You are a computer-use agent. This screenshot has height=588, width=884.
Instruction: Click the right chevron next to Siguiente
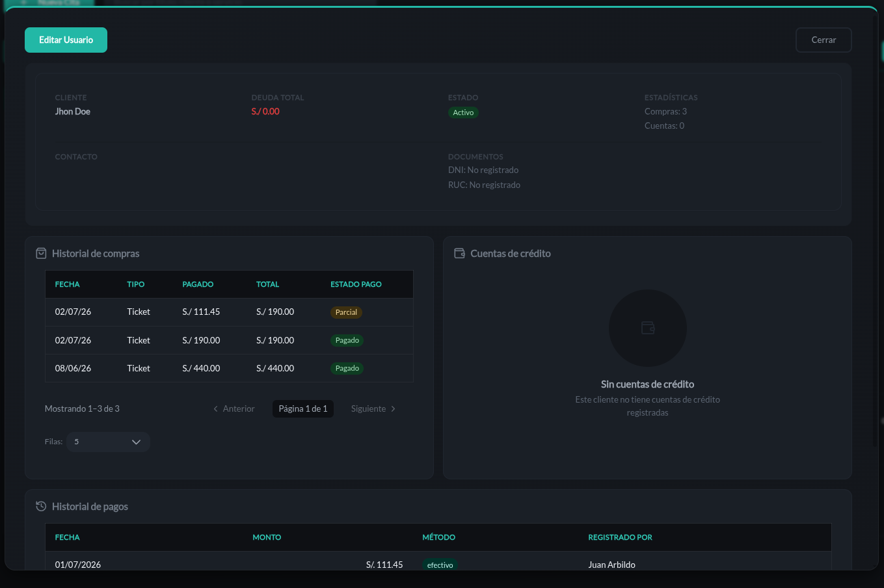click(x=393, y=408)
